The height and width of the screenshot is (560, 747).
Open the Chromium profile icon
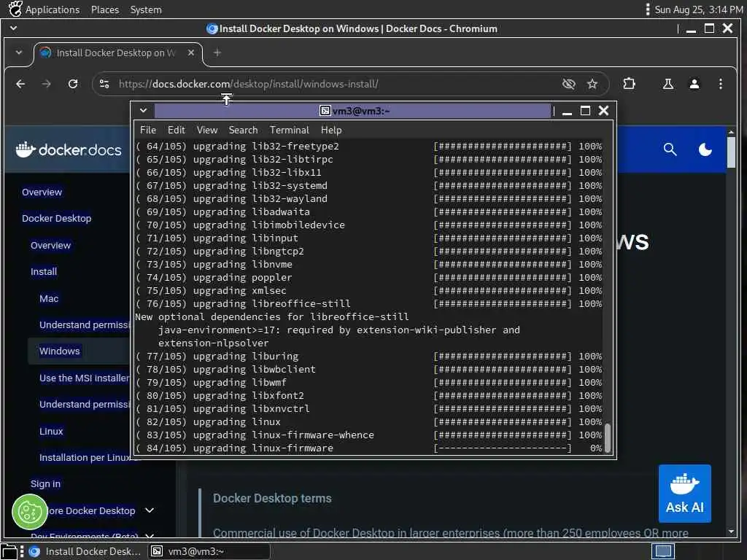(x=694, y=85)
